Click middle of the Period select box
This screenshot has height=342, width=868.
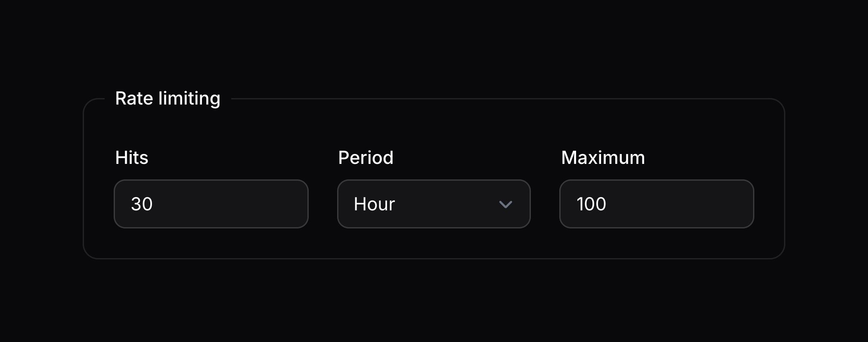coord(434,204)
